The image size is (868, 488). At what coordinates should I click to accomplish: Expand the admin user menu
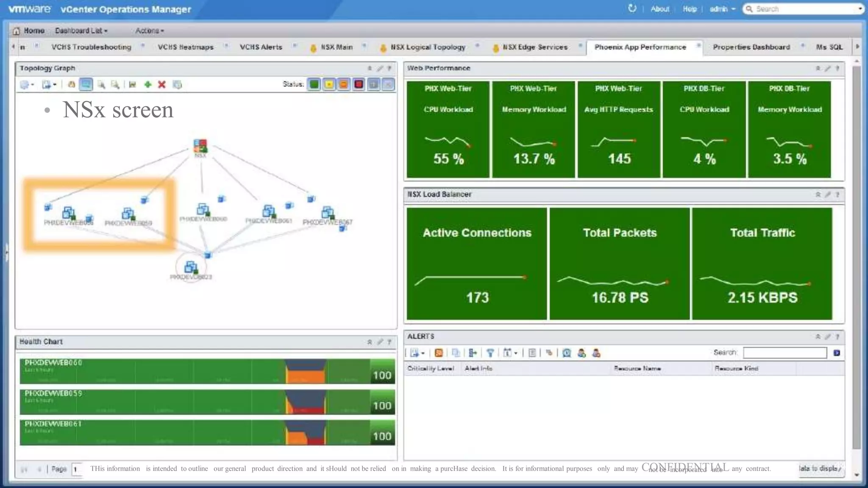722,9
